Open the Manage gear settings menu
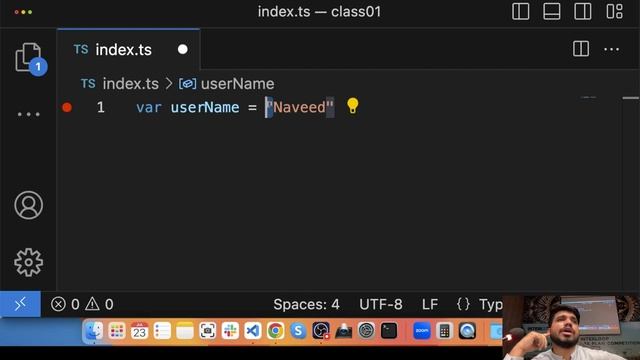Screen dimensions: 640x360 [29, 262]
